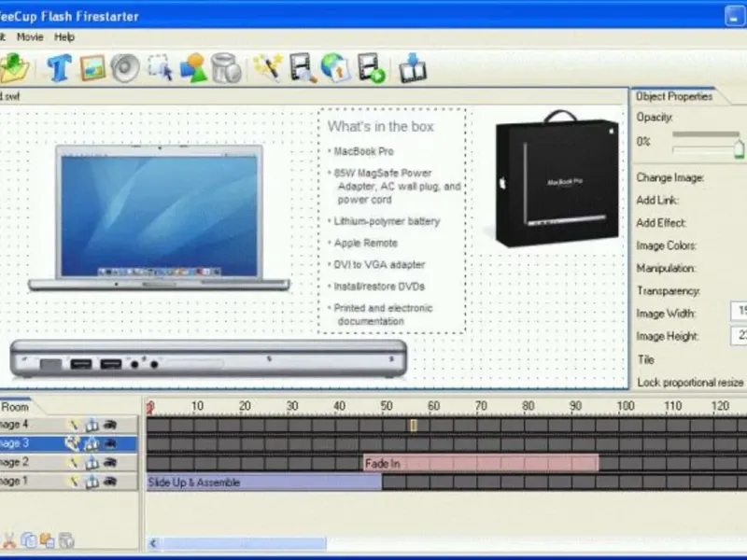Click the "Change Image:" label
Image resolution: width=747 pixels, height=560 pixels.
click(x=669, y=178)
